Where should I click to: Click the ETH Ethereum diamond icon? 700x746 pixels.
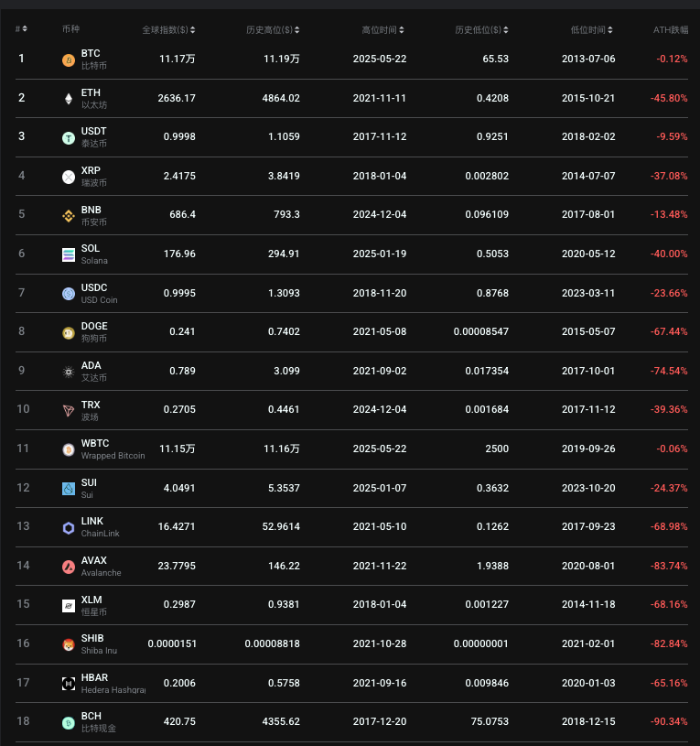click(x=69, y=99)
